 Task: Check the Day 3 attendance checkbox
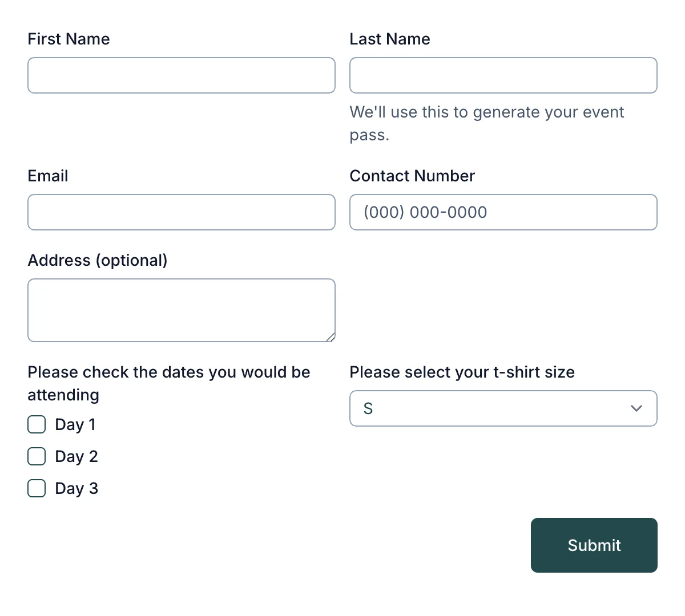click(36, 488)
